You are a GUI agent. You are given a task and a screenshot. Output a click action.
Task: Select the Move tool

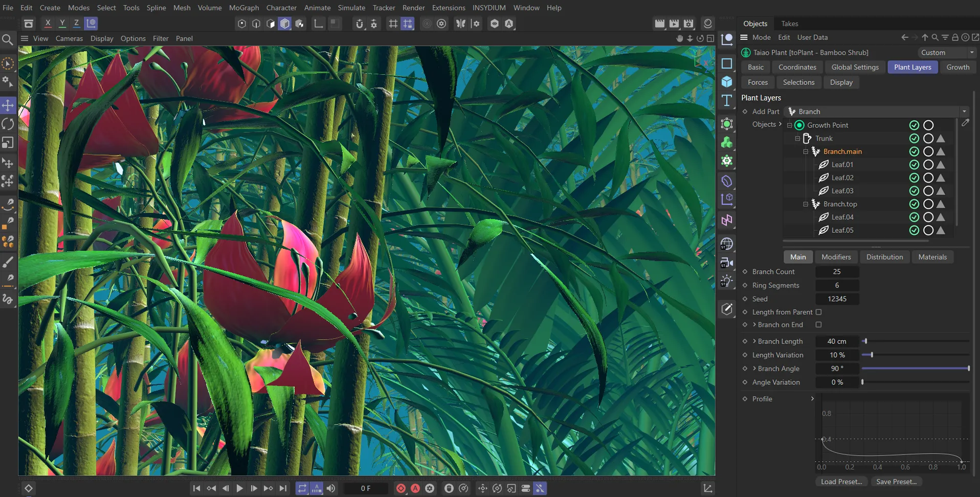pos(8,105)
